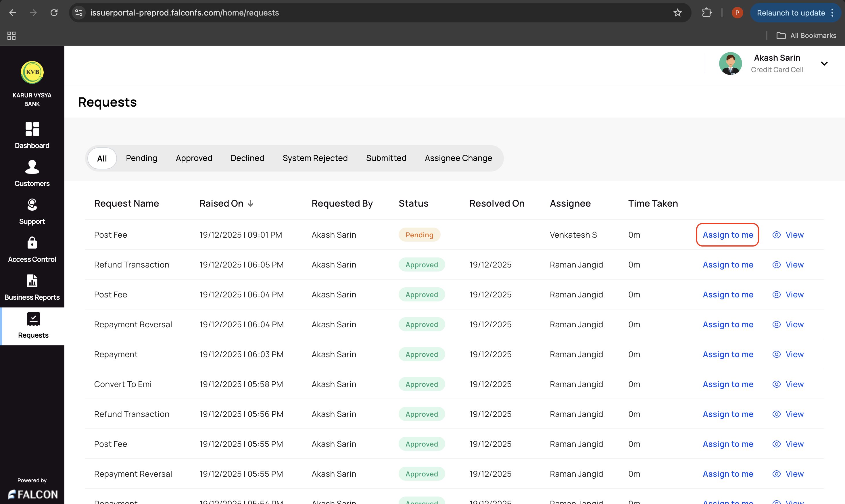Click Relaunch to update button
845x504 pixels.
point(790,13)
